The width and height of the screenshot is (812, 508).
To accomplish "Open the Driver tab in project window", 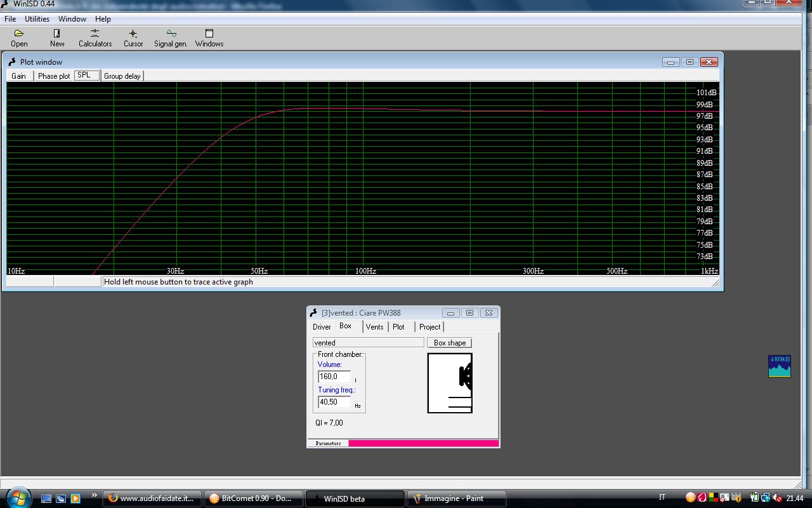I will (x=322, y=327).
